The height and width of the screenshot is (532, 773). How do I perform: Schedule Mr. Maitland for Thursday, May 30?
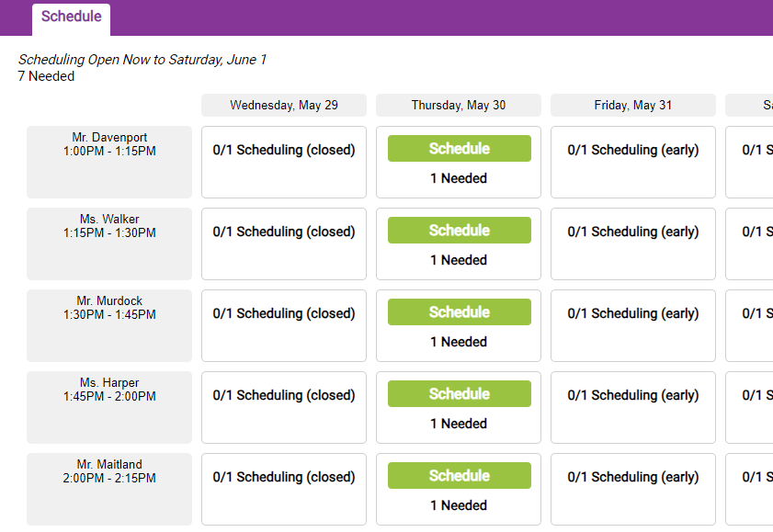point(458,475)
